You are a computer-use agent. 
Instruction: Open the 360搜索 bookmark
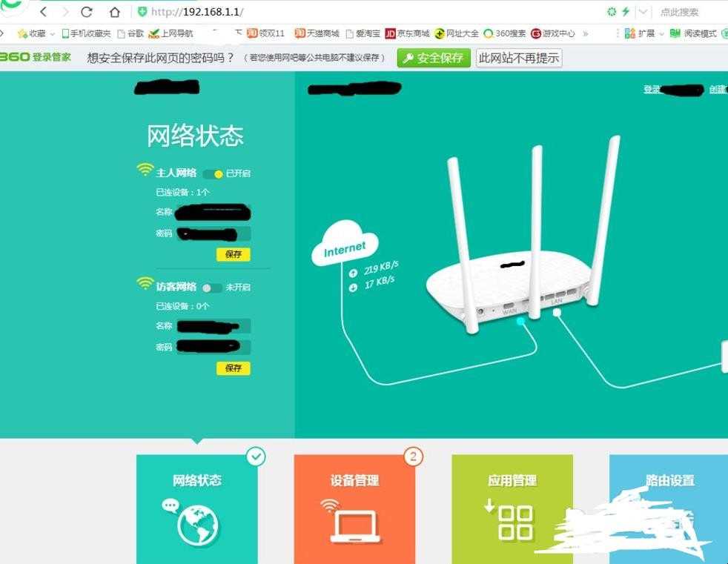(505, 33)
